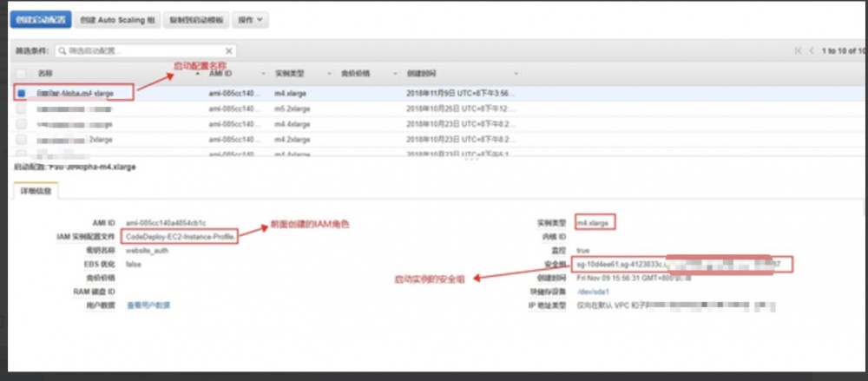Select the 2018年10月26日 creation time cell
The width and height of the screenshot is (868, 381).
(461, 109)
